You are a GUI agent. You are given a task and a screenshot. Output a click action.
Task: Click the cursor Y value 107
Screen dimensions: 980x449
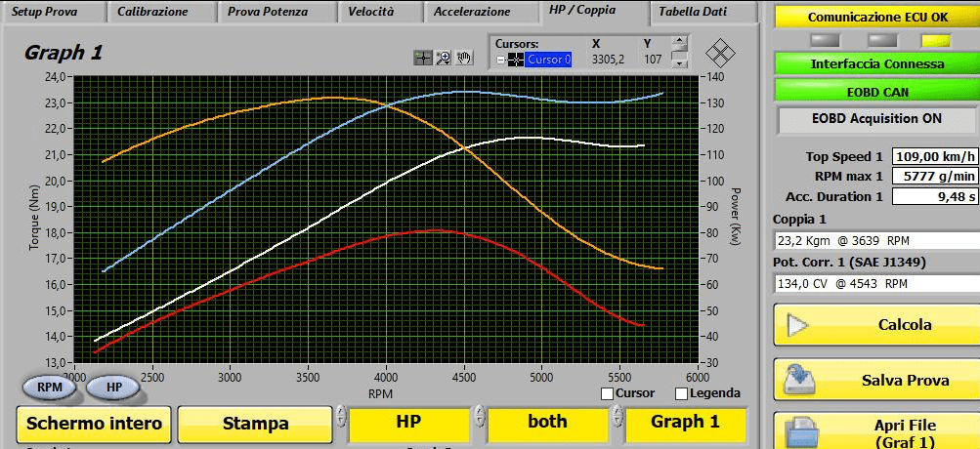pos(653,60)
